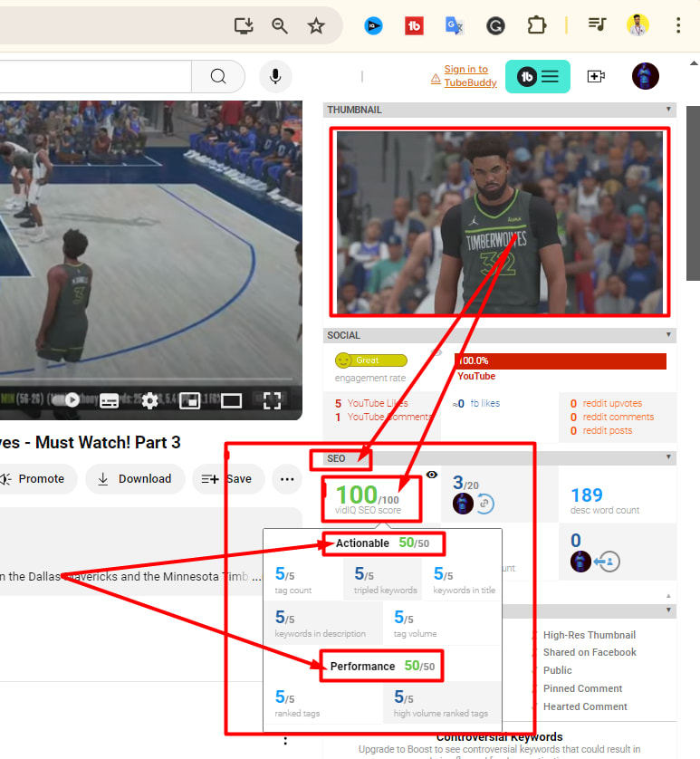The image size is (700, 759).
Task: Collapse the THUMBNAIL section arrow
Action: coord(668,110)
